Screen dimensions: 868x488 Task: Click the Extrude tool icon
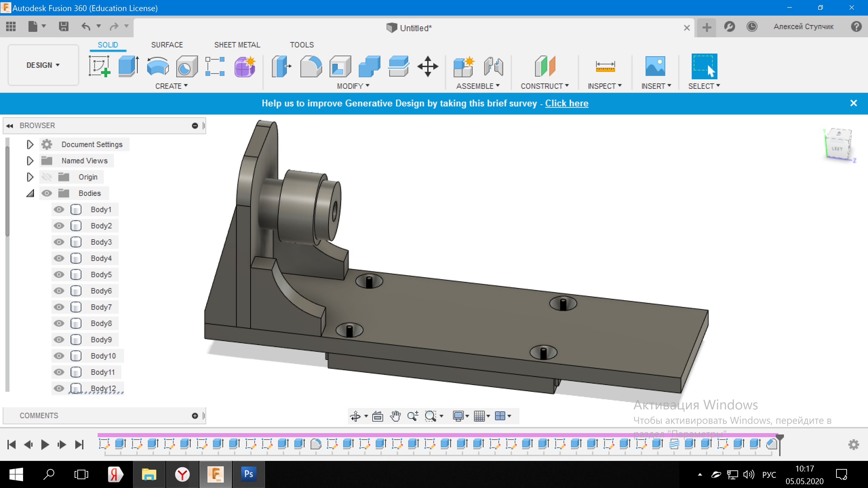(x=128, y=66)
